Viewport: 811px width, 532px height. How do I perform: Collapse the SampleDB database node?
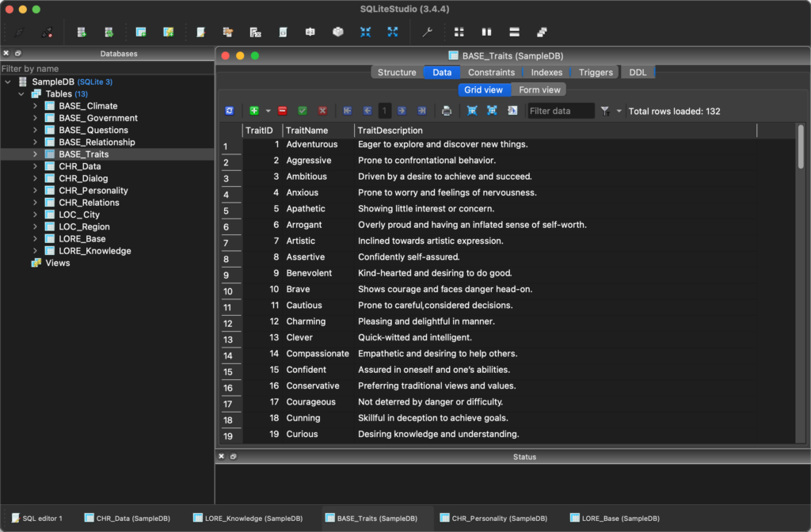click(x=8, y=82)
